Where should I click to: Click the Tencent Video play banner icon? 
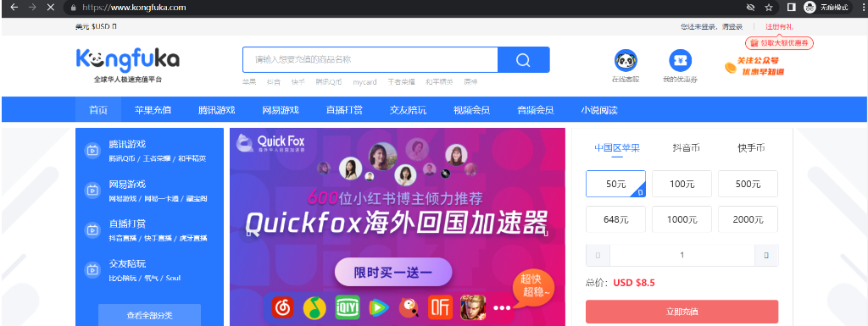click(x=379, y=307)
